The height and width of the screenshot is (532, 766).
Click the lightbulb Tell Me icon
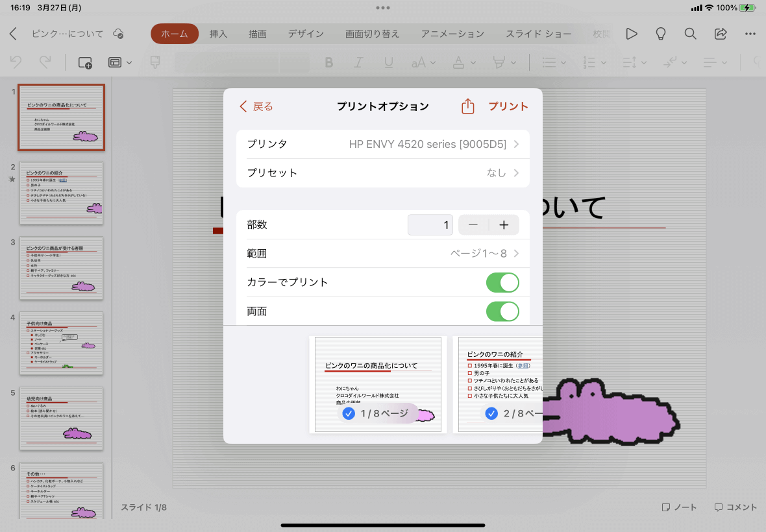(660, 34)
